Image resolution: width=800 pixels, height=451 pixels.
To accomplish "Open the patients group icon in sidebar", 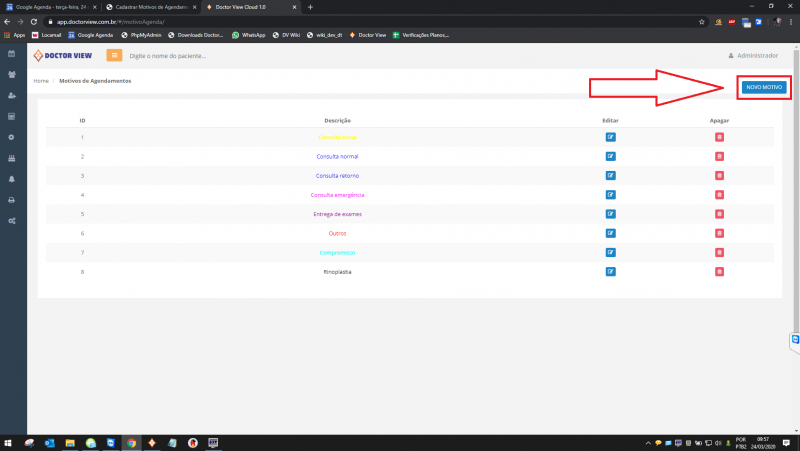I will point(11,74).
